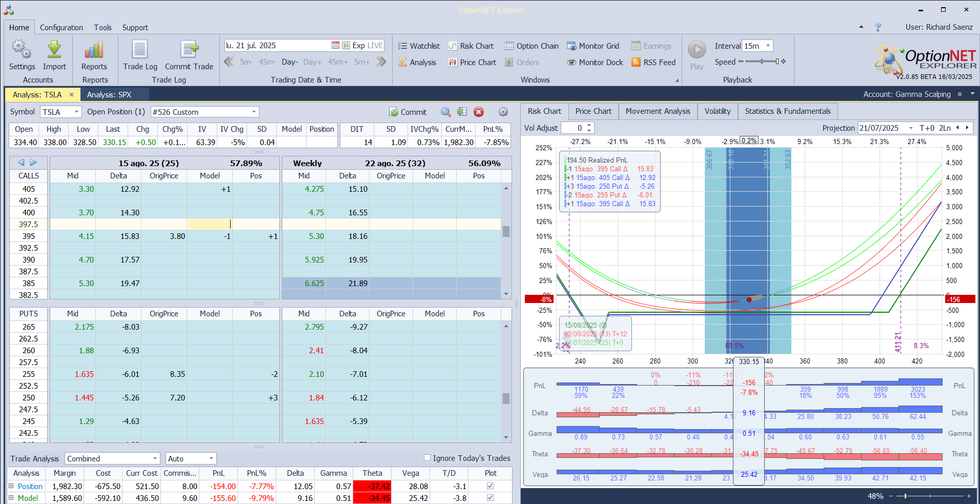Expand the Model row in Trade Analysis
Viewport: 980px width, 504px height.
point(11,498)
